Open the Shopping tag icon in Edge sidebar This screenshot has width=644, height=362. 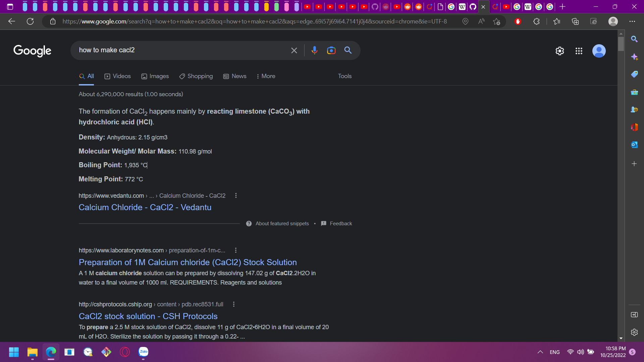[x=634, y=74]
